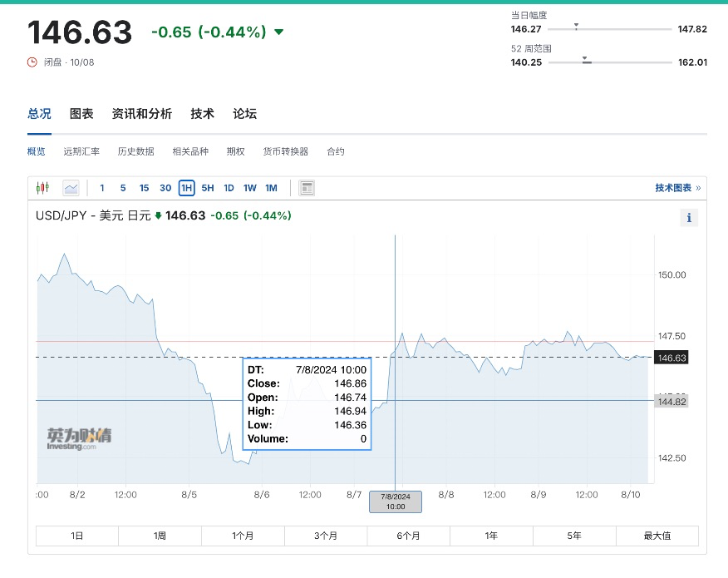Open the 期权 options section

tap(235, 151)
